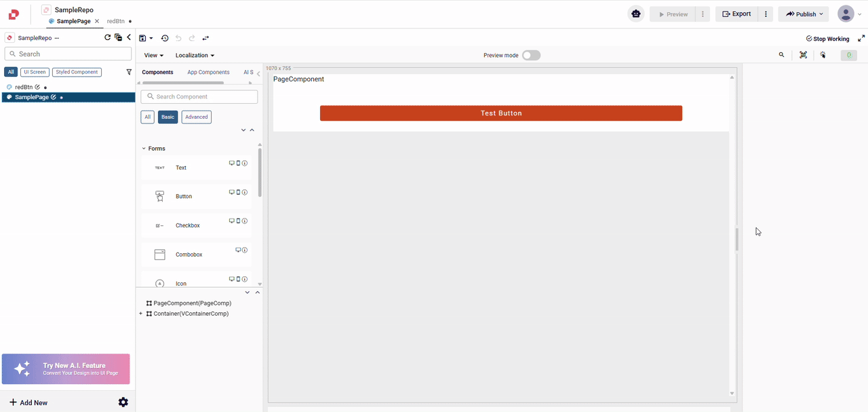Click the Export button
This screenshot has width=868, height=412.
pos(736,14)
